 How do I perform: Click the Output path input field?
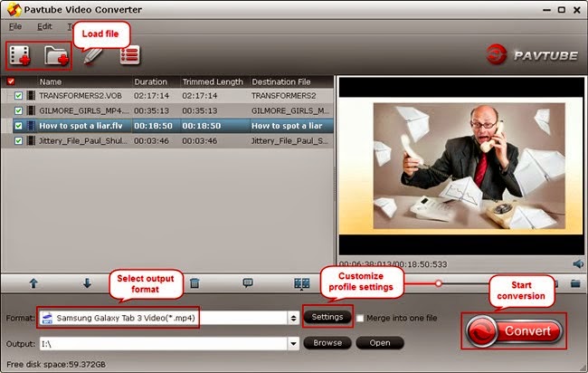tap(164, 343)
